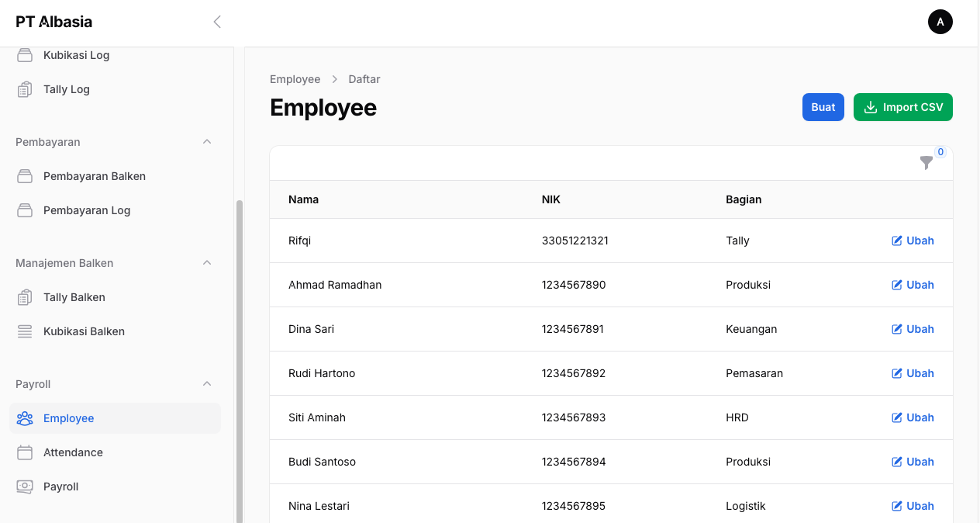Click the Import CSV button
The width and height of the screenshot is (980, 523).
[902, 107]
